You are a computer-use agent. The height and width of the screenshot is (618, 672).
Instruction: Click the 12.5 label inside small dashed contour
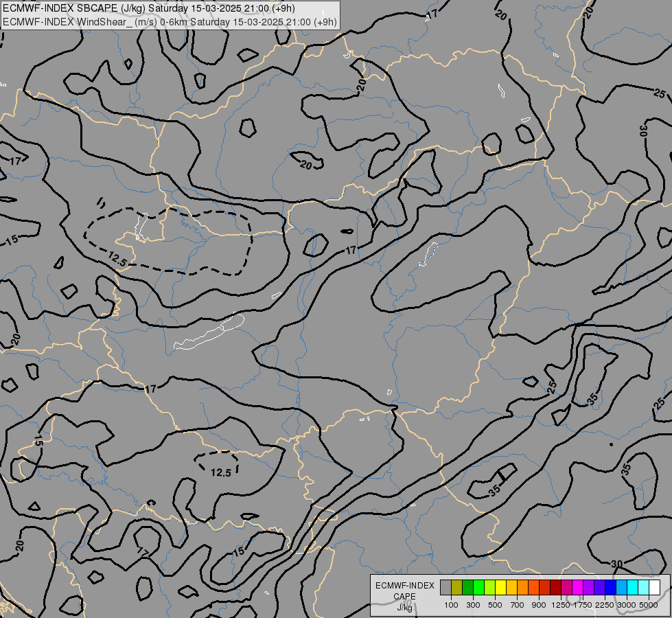click(x=221, y=472)
